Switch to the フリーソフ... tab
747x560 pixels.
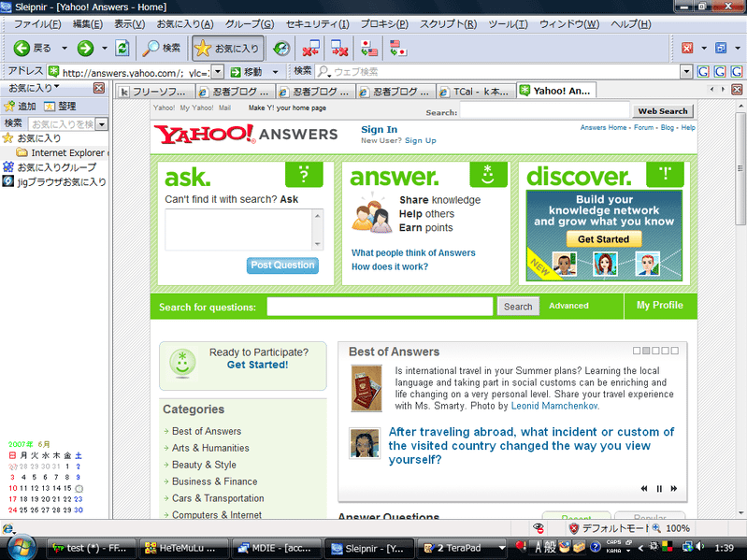(156, 92)
